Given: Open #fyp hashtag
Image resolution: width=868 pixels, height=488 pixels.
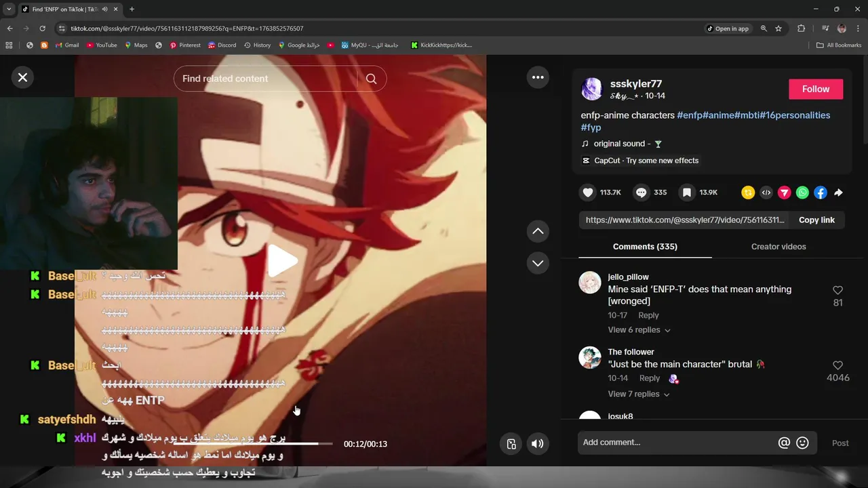Looking at the screenshot, I should (591, 127).
